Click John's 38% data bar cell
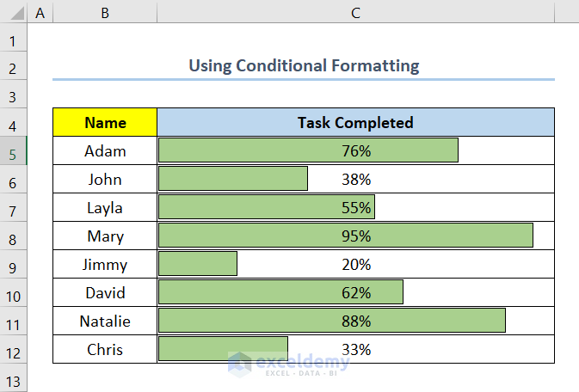 click(x=355, y=179)
